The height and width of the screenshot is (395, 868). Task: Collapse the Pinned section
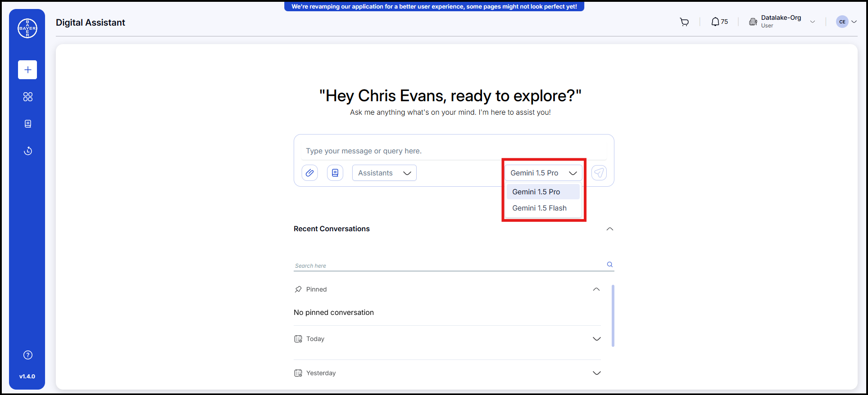(596, 289)
